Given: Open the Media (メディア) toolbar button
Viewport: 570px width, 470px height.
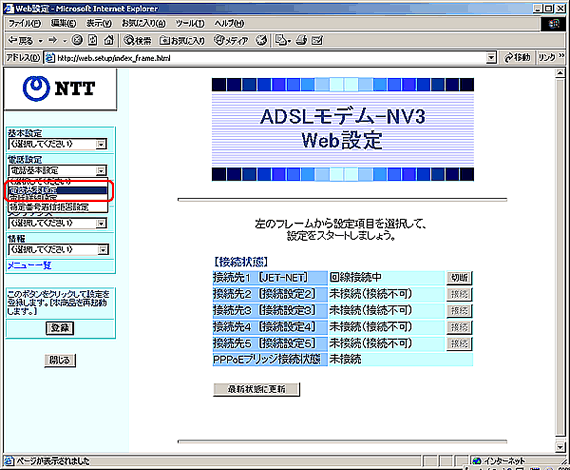Looking at the screenshot, I should click(231, 40).
